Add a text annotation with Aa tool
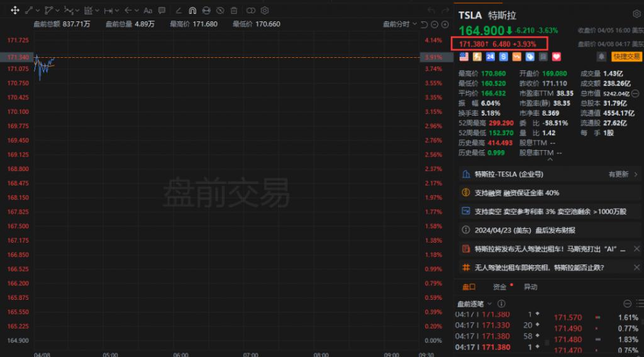 148,11
